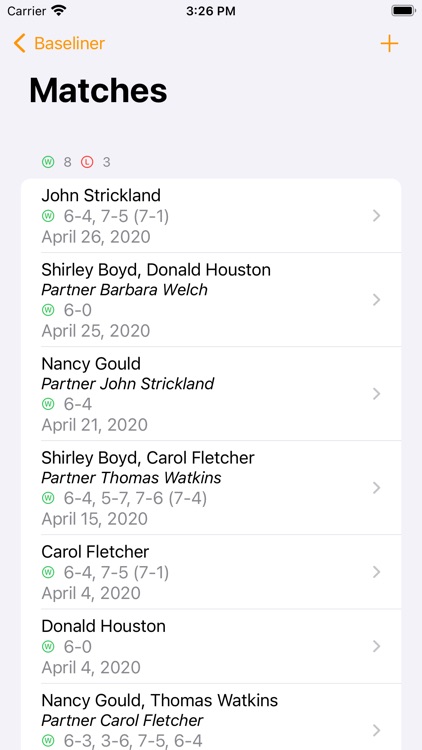Viewport: 422px width, 750px height.
Task: Tap win badge on John Strickland match
Action: coord(48,217)
